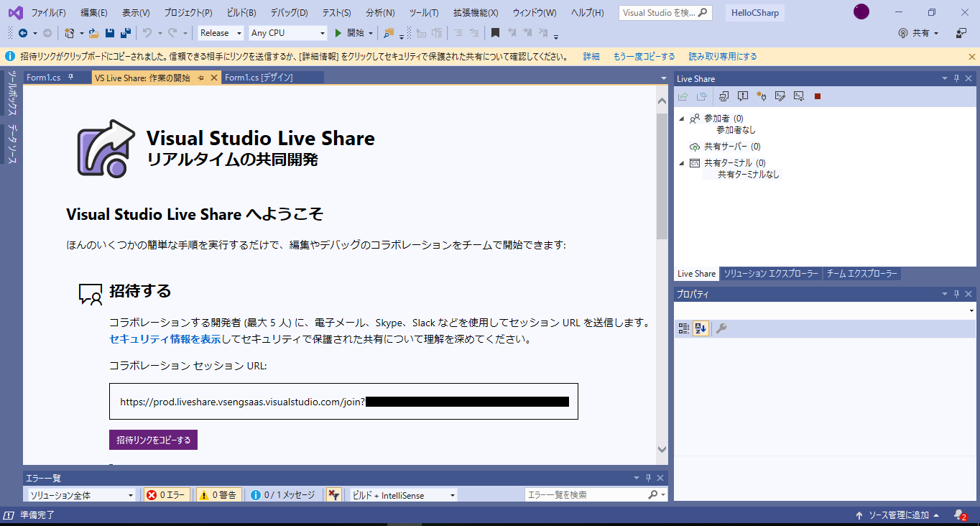Image resolution: width=980 pixels, height=526 pixels.
Task: Click the document vertical scrollbar thumb
Action: [662, 177]
